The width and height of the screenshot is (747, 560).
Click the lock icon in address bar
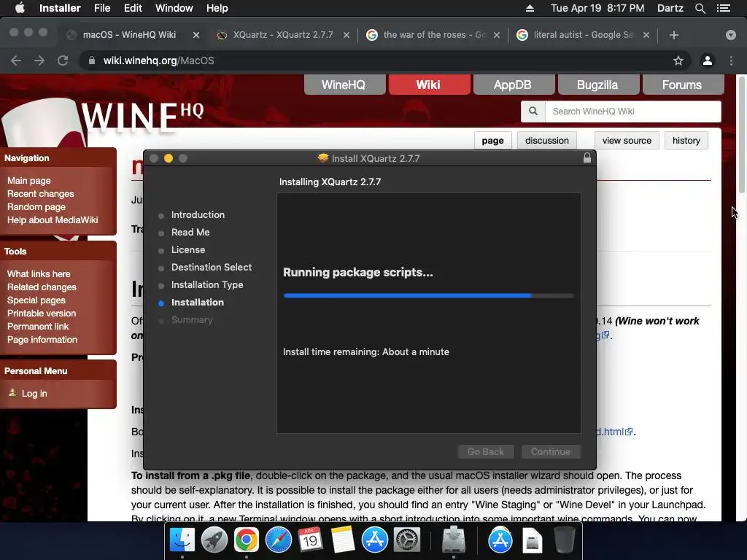coord(92,61)
